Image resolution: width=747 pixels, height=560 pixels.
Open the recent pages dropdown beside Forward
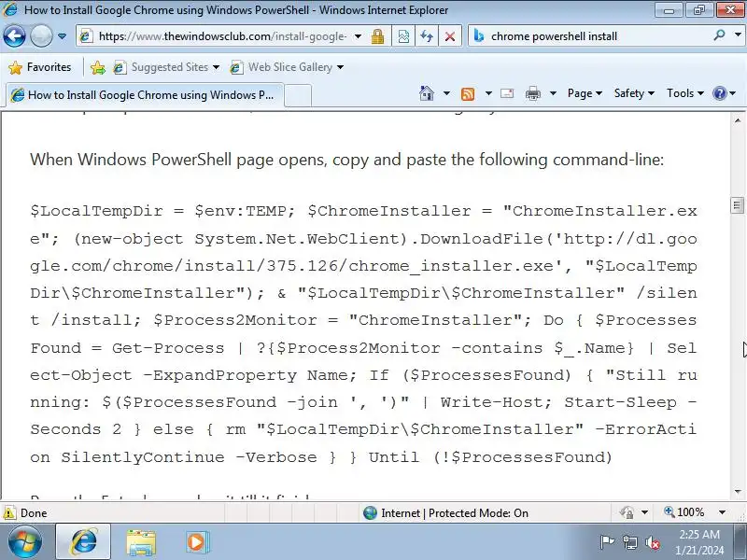point(62,36)
